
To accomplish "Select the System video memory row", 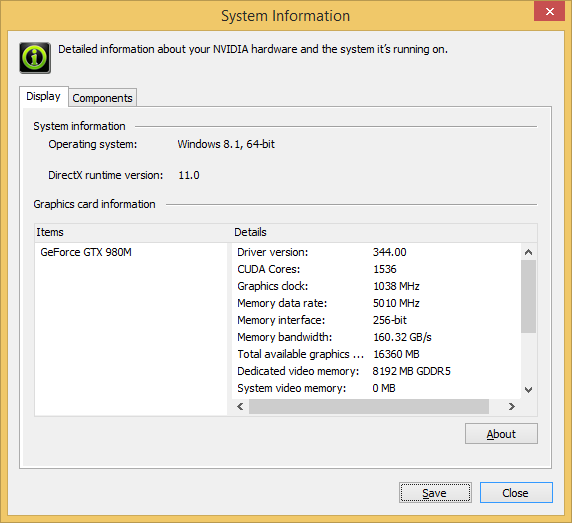I will tap(376, 388).
